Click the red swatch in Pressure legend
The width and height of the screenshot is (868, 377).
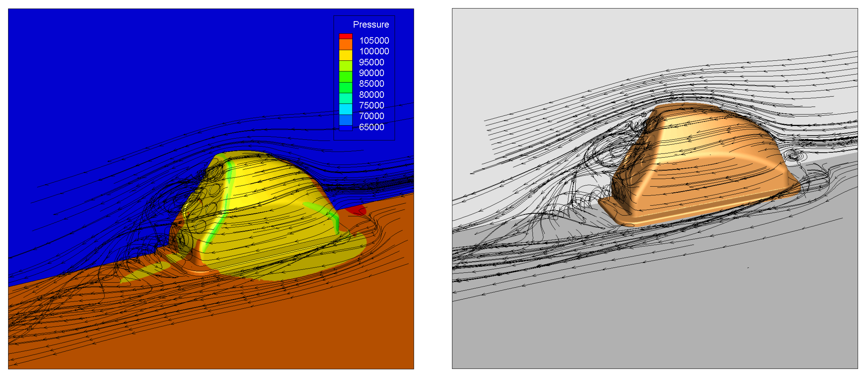[x=345, y=36]
